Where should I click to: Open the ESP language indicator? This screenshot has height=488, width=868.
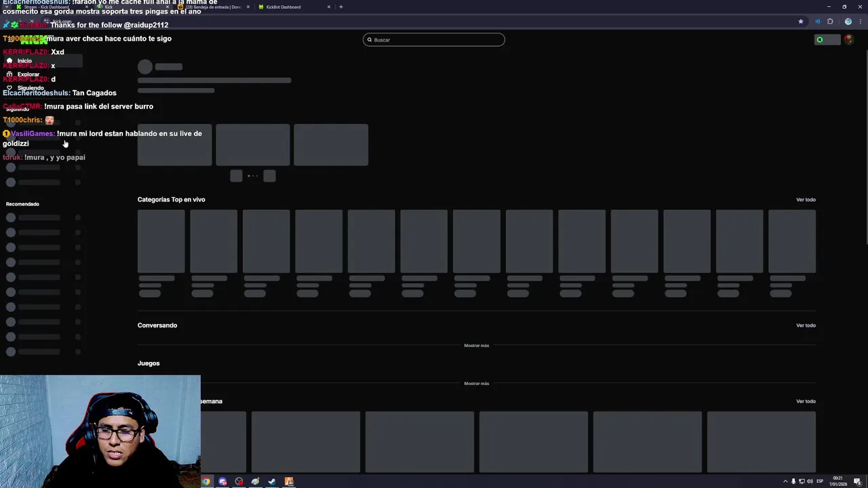coord(820,481)
